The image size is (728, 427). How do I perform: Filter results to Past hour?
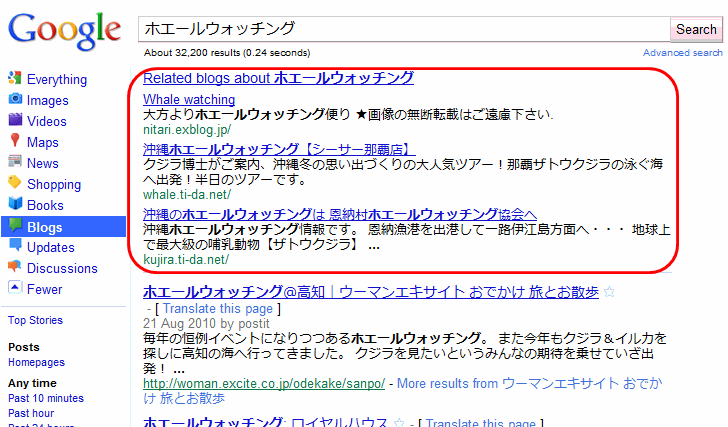[x=31, y=413]
